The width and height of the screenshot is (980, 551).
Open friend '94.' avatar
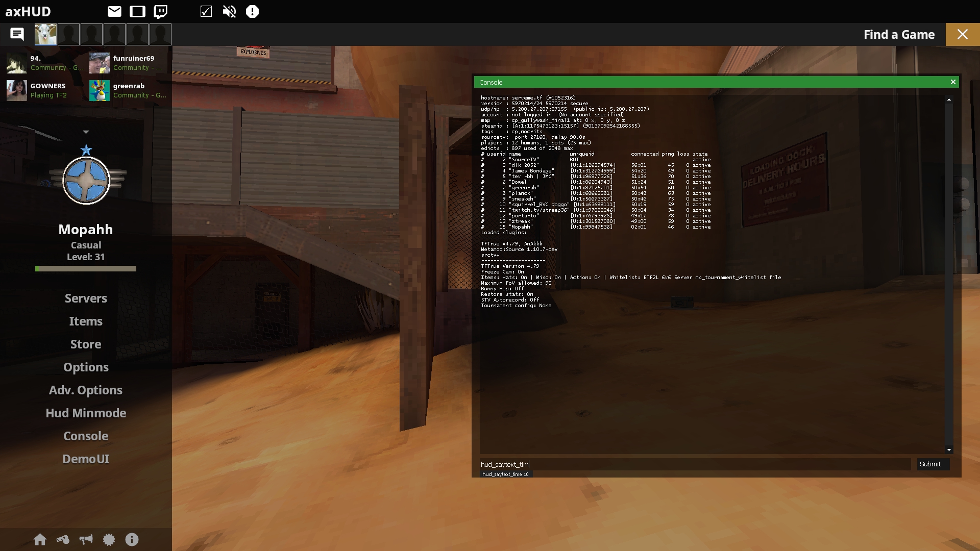pyautogui.click(x=16, y=63)
